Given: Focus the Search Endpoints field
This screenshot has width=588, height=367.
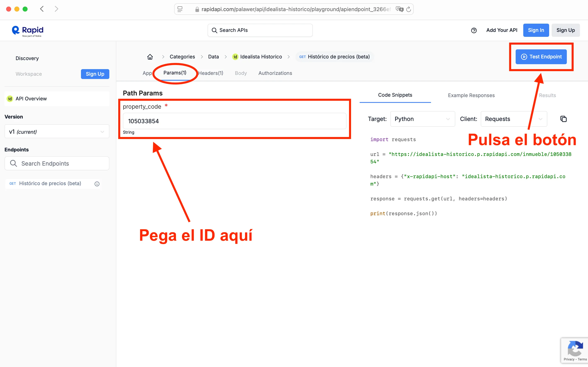Looking at the screenshot, I should pyautogui.click(x=57, y=163).
